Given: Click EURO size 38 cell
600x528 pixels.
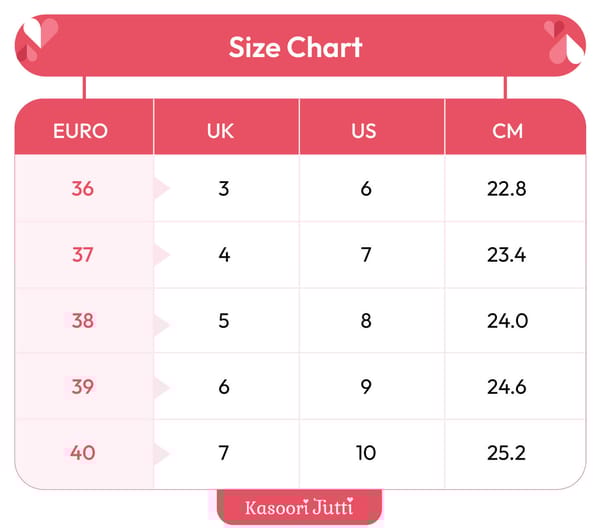Looking at the screenshot, I should pyautogui.click(x=82, y=322).
